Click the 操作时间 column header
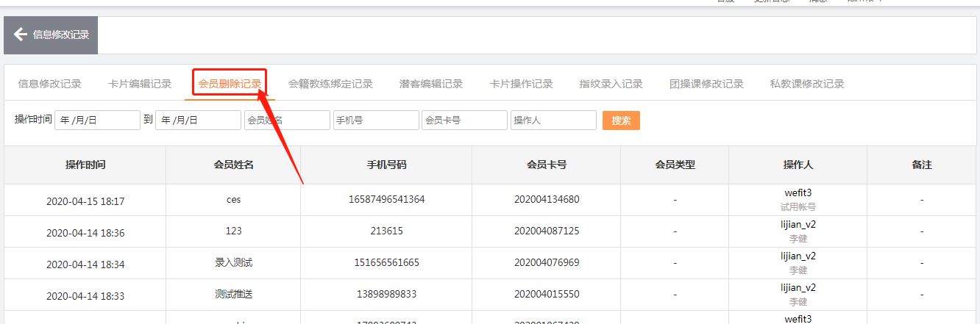Screen dimensions: 980x324 click(x=85, y=165)
